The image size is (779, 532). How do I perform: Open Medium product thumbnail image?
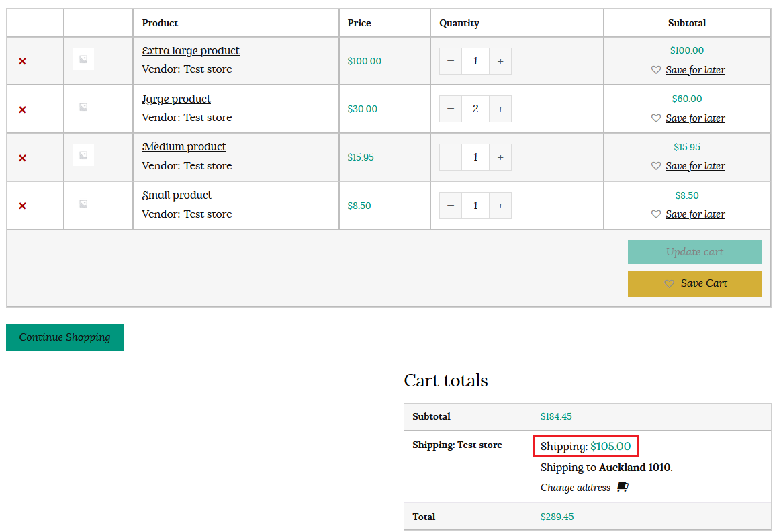(x=83, y=155)
